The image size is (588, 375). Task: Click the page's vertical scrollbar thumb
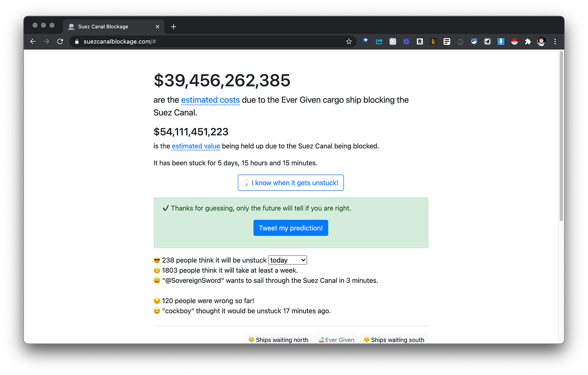[x=561, y=136]
